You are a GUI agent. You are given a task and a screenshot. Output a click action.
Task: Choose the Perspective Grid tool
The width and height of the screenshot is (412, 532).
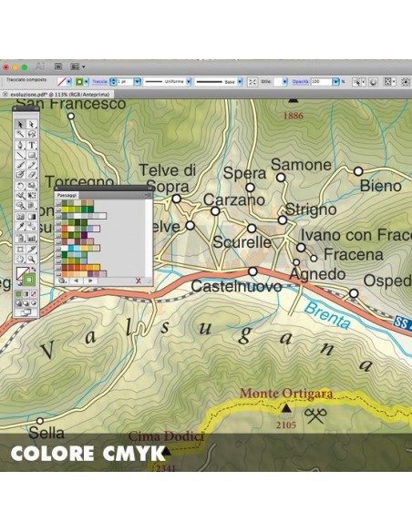31,205
